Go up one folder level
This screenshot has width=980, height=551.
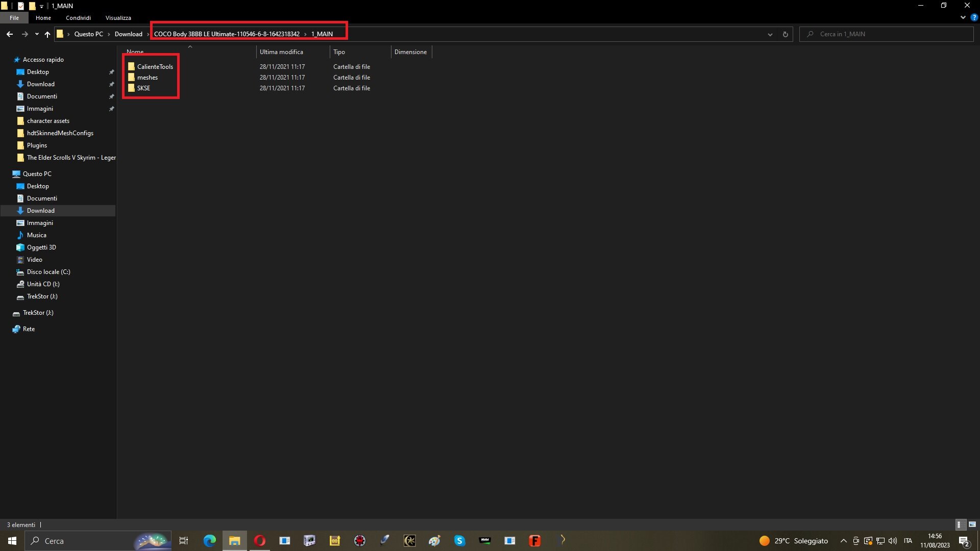(x=47, y=34)
